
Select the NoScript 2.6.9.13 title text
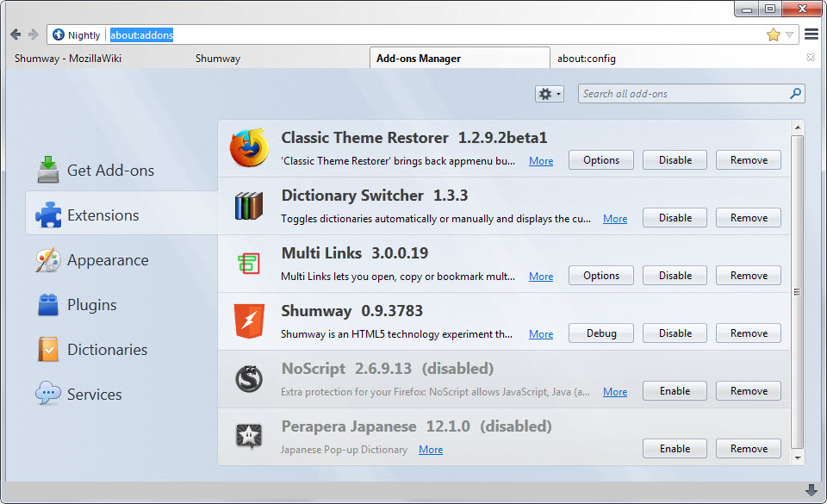click(x=346, y=369)
